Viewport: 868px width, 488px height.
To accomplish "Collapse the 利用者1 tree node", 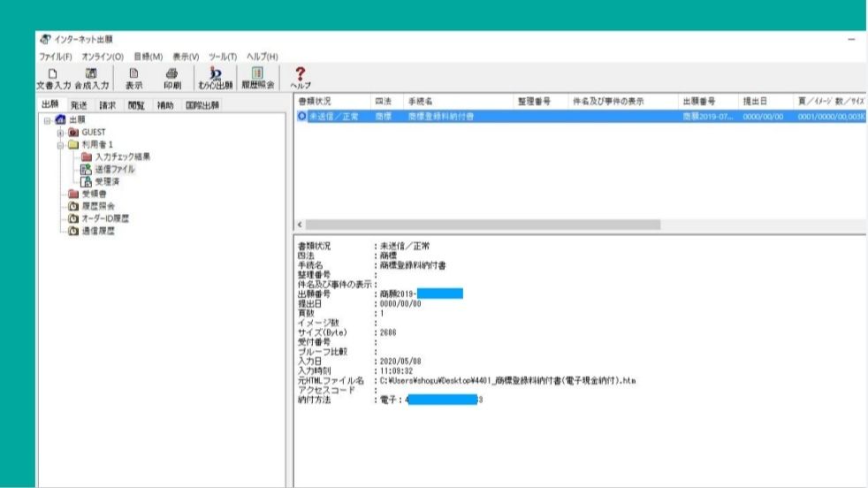I will click(60, 144).
